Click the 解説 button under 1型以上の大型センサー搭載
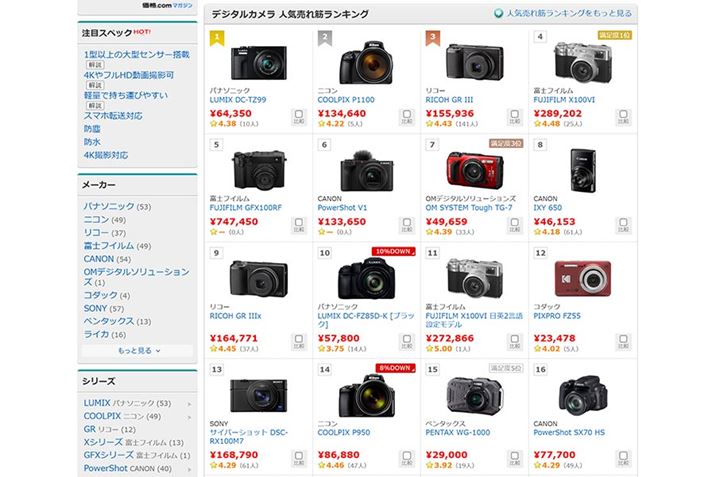 click(95, 65)
